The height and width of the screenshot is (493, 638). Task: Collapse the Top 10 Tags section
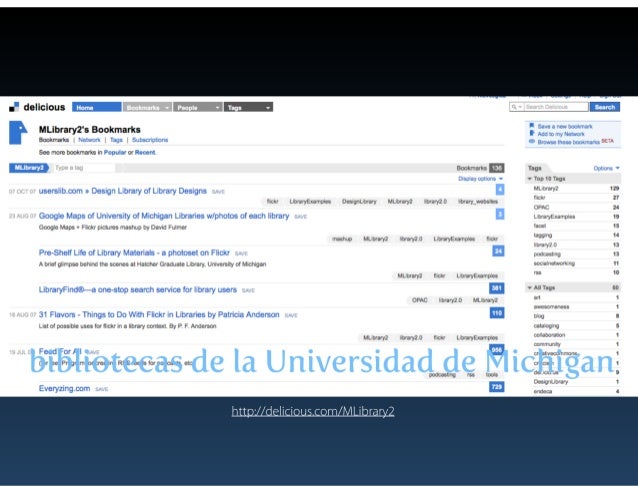530,179
